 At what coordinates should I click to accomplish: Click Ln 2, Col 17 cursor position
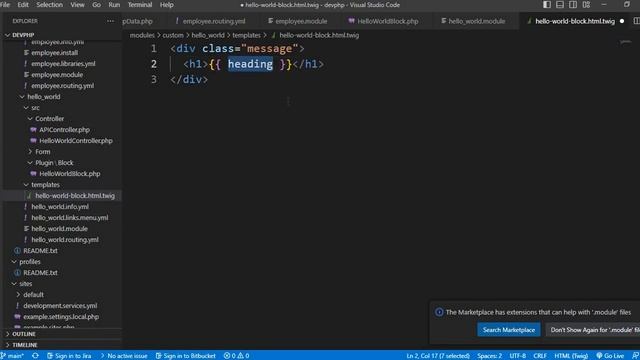[x=438, y=356]
